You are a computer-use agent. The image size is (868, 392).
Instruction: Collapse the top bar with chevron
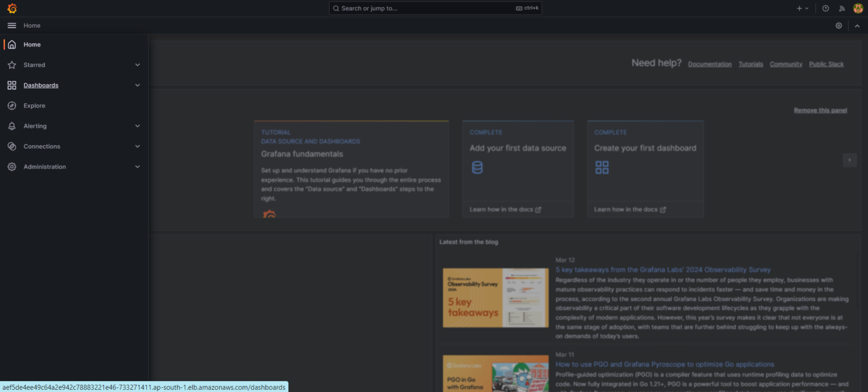click(x=857, y=25)
